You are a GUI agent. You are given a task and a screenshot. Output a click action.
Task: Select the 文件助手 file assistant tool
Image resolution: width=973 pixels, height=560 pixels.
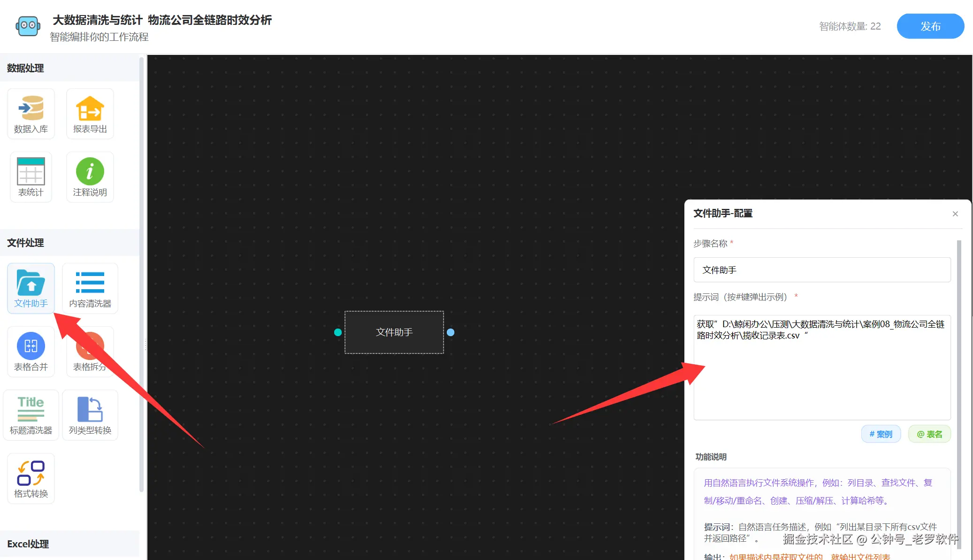pos(31,288)
